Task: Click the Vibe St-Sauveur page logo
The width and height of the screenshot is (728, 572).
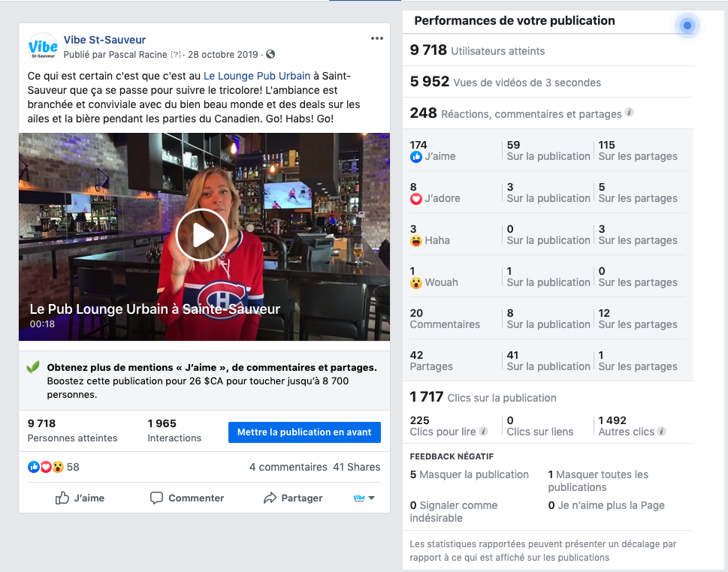Action: click(43, 47)
